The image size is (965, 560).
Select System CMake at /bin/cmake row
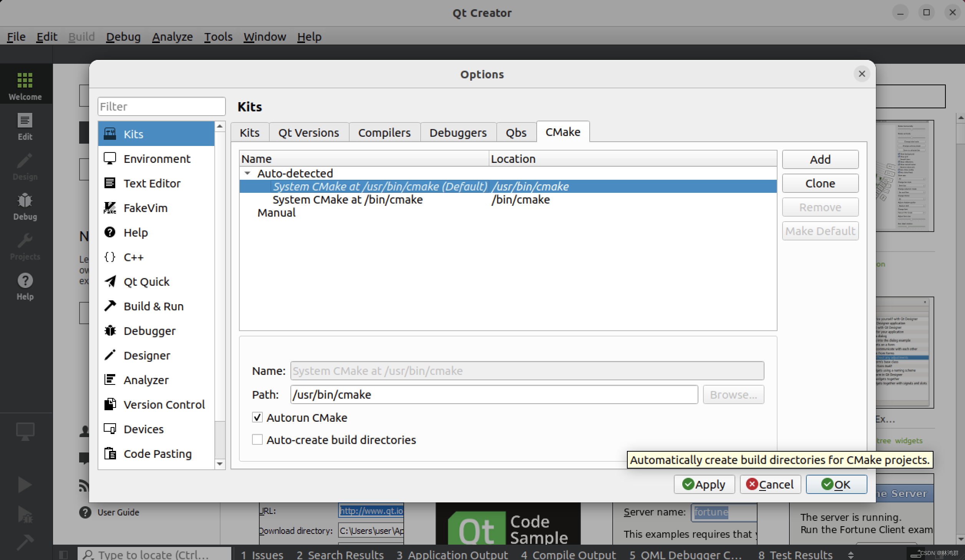tap(347, 200)
